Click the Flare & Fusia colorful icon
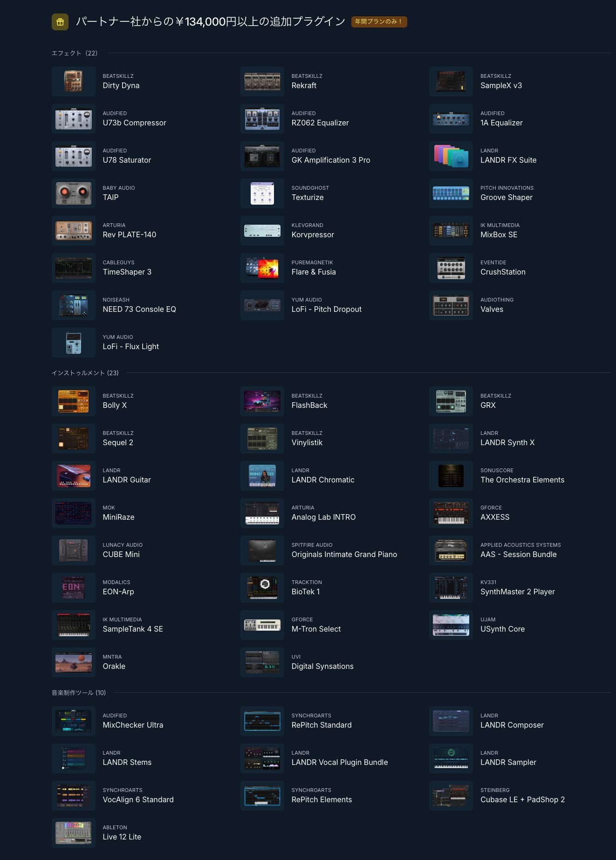Viewport: 616px width, 860px height. tap(262, 268)
